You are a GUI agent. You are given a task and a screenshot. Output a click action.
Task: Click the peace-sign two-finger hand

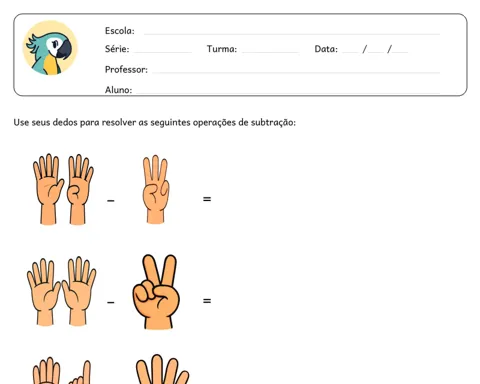pos(156,292)
